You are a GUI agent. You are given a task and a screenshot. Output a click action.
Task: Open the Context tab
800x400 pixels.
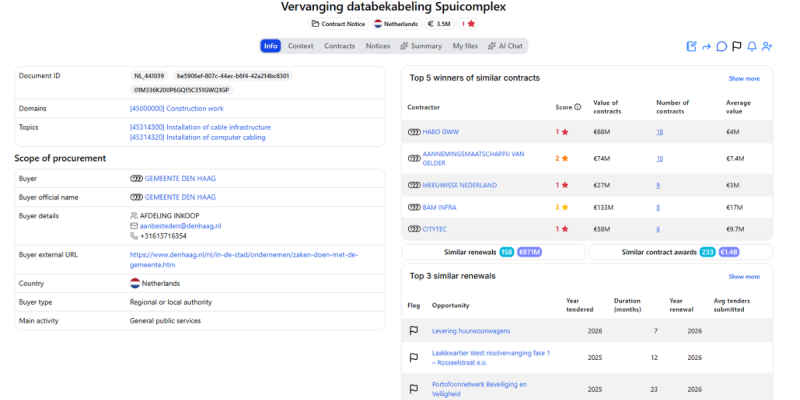(x=301, y=46)
